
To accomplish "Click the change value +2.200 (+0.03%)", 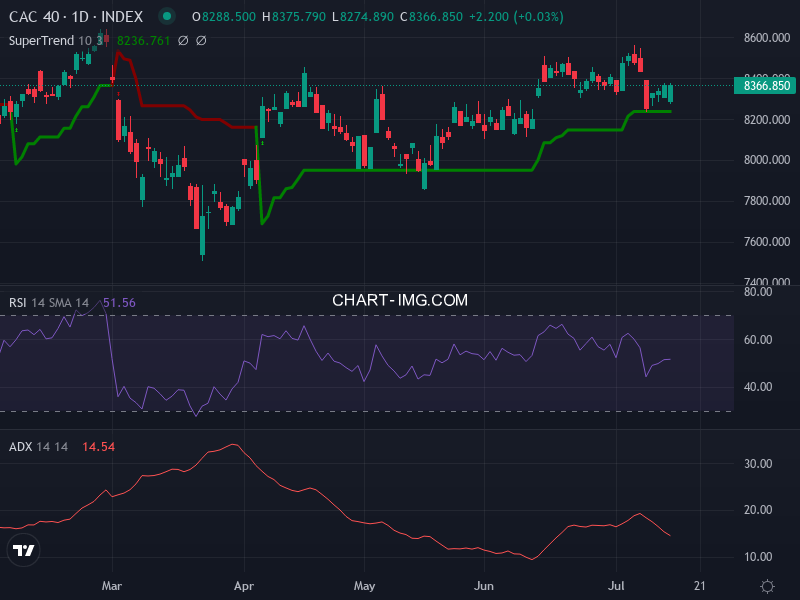I will pyautogui.click(x=516, y=17).
